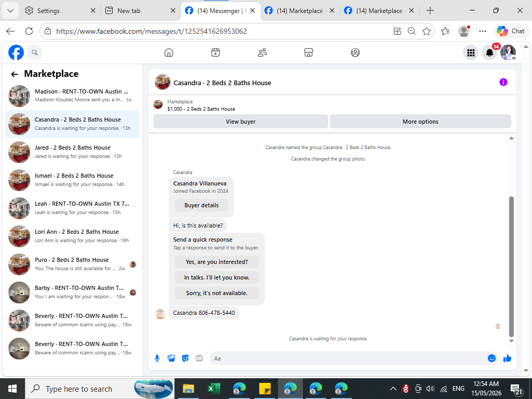This screenshot has height=399, width=532.
Task: Click the 'Casandra 806-478-5440' message
Action: (x=204, y=313)
